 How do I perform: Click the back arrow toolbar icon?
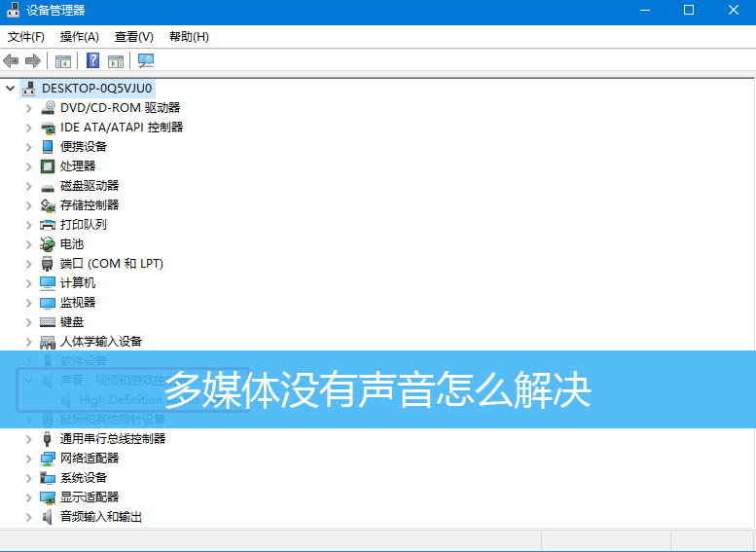[12, 61]
